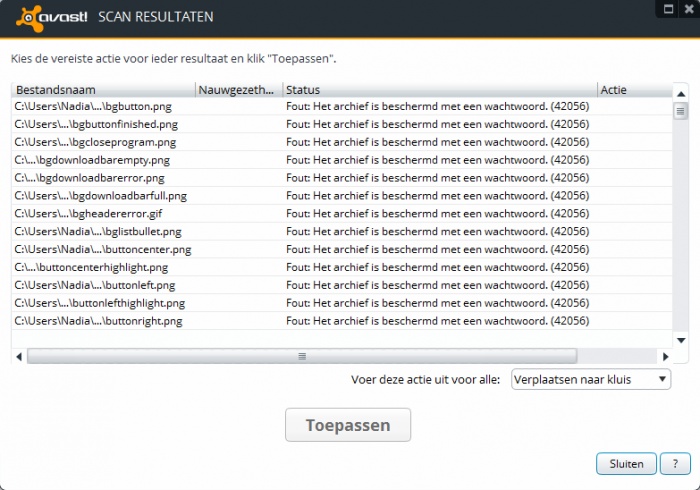This screenshot has height=490, width=700.
Task: Click the status text of the bgbutton.png row
Action: point(438,106)
